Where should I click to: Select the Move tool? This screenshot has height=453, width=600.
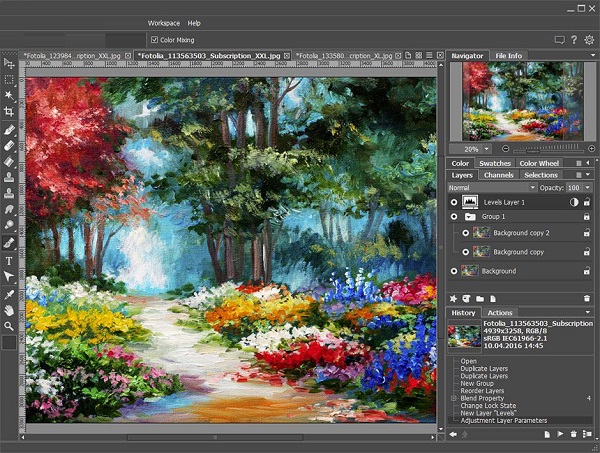9,64
